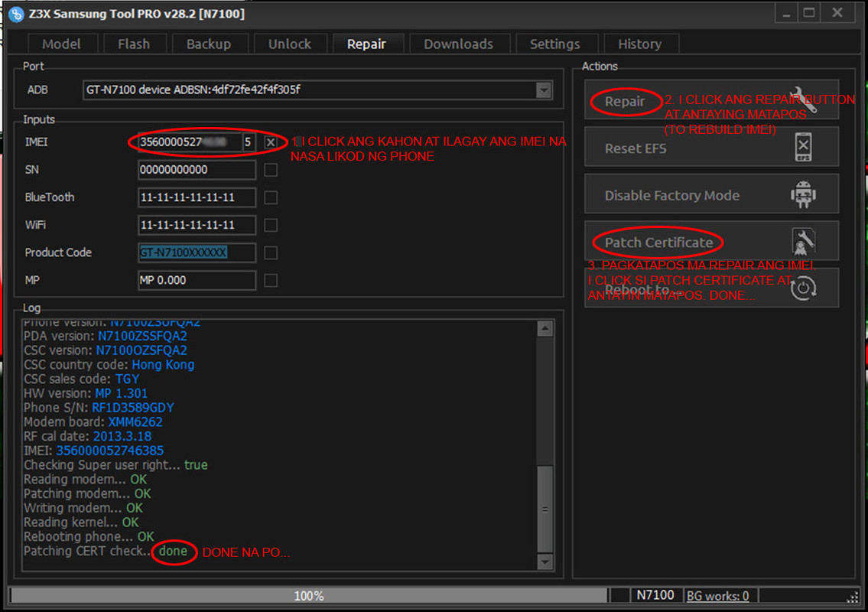Click the IMEI check digit field
Screen dimensions: 868x612
click(x=249, y=142)
